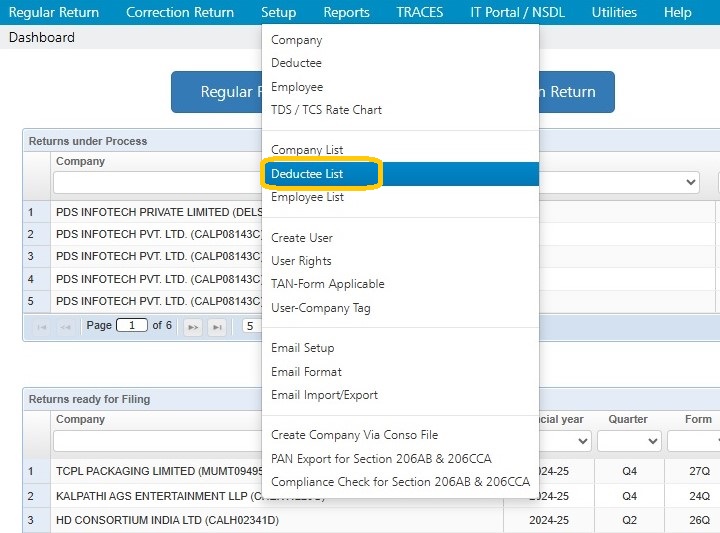
Task: Click Company filter box under Returns ready for Filing
Action: coord(158,441)
